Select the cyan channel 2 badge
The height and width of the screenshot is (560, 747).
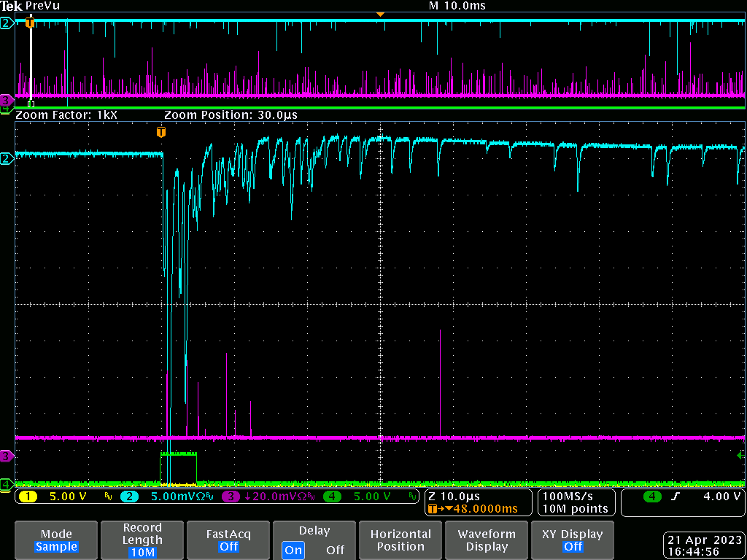tap(128, 497)
